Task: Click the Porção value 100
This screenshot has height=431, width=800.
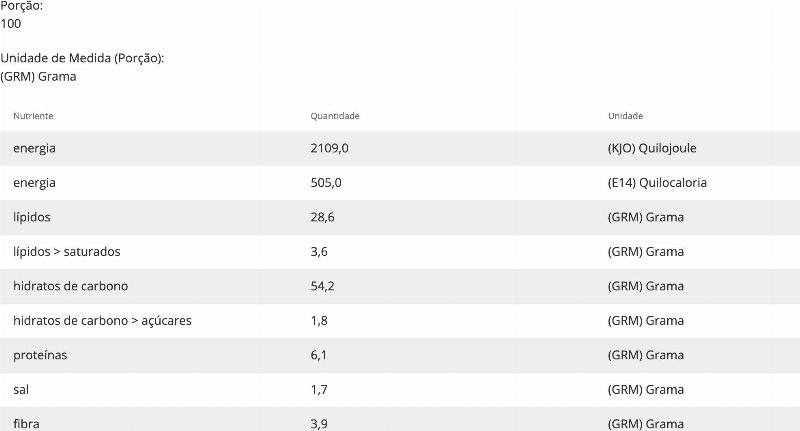Action: pyautogui.click(x=11, y=24)
